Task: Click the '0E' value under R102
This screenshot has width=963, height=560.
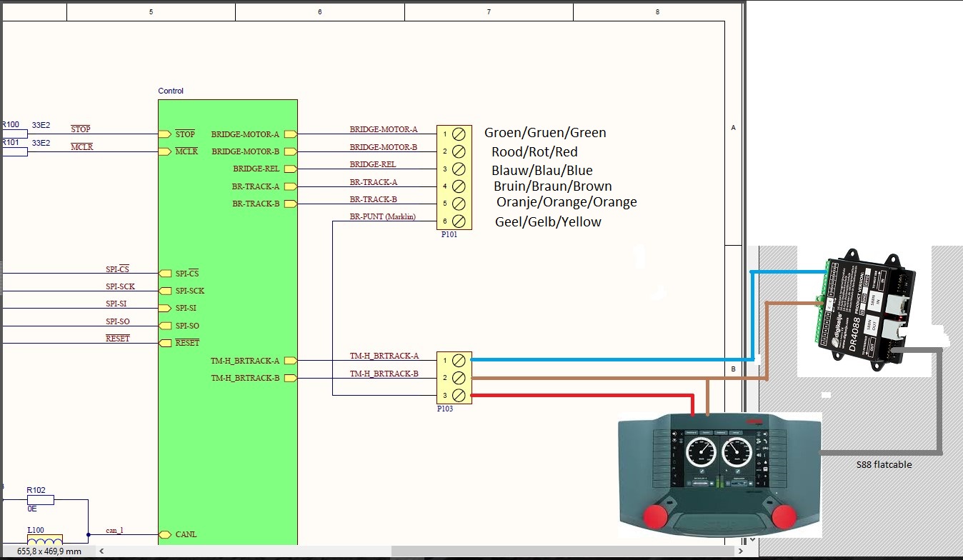Action: click(32, 509)
